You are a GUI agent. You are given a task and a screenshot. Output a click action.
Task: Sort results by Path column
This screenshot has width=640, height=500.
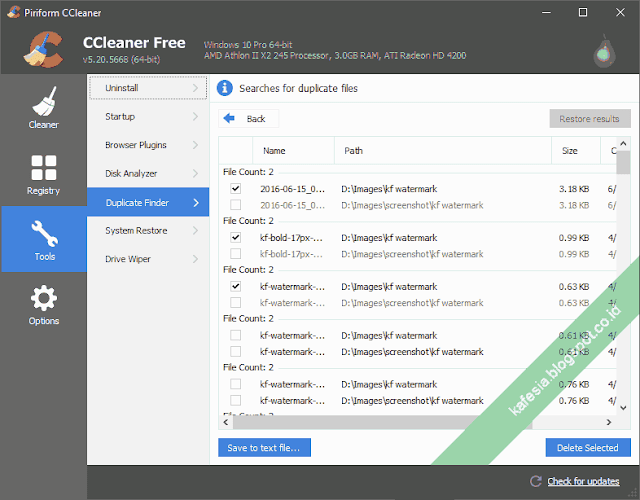click(x=443, y=151)
